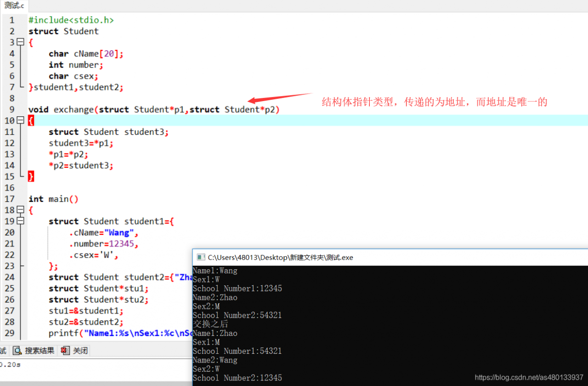Click the void exchange function signature
This screenshot has height=386, width=588.
(x=154, y=109)
